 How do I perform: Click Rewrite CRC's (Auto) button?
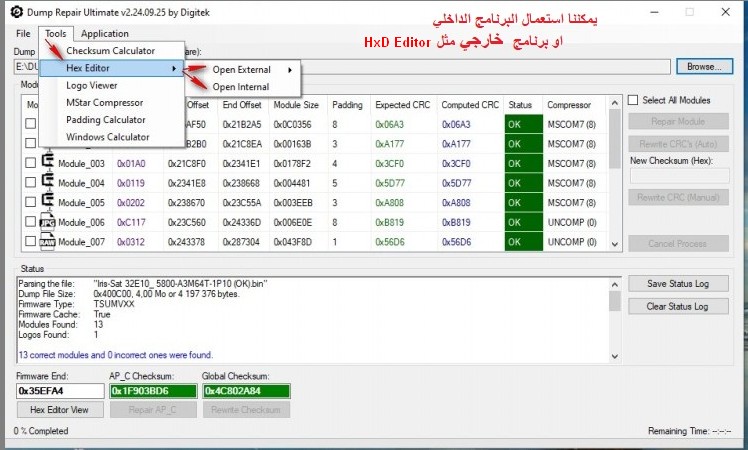(678, 144)
